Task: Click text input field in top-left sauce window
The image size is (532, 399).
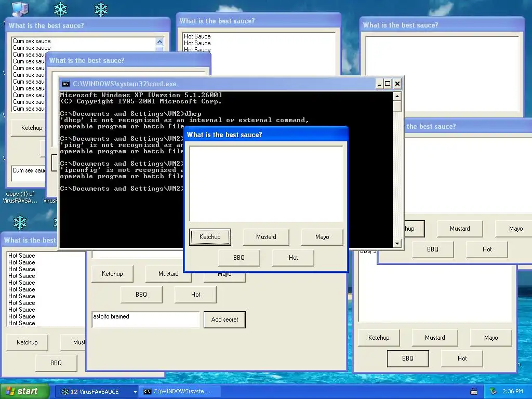Action: pyautogui.click(x=29, y=174)
